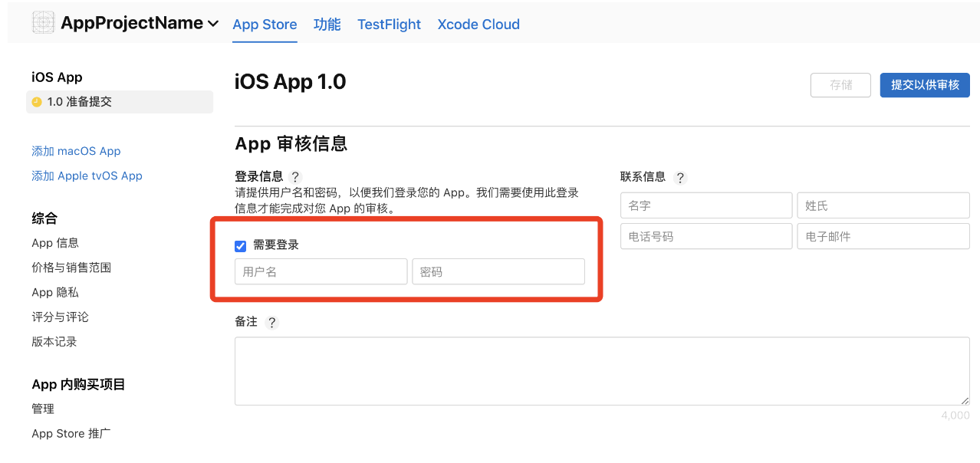Click 添加 macOS App link
This screenshot has height=463, width=980.
coord(76,151)
